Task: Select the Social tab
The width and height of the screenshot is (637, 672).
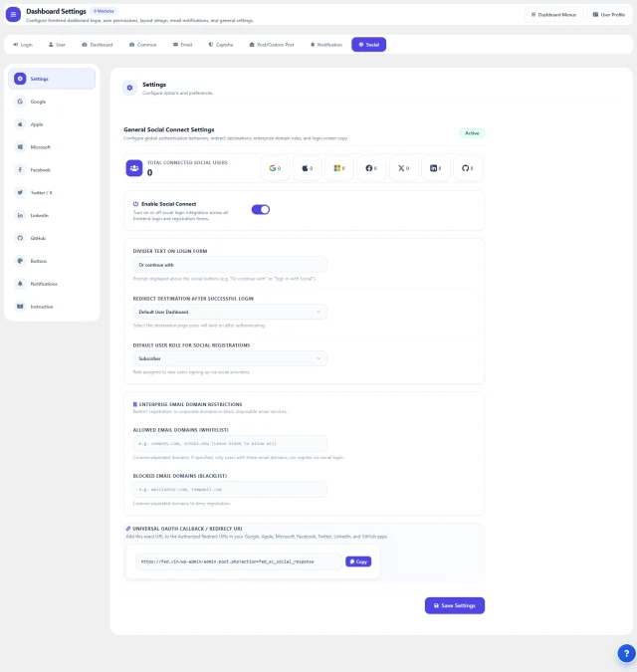Action: tap(369, 45)
